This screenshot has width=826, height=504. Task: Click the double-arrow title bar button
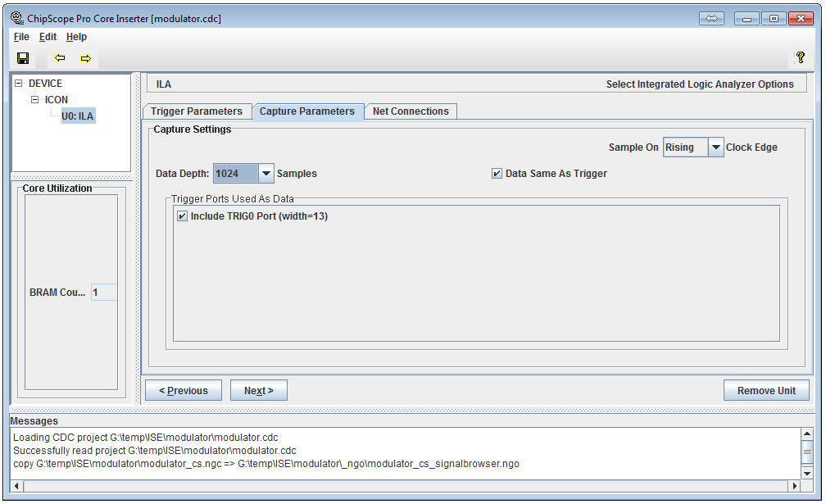[x=711, y=18]
